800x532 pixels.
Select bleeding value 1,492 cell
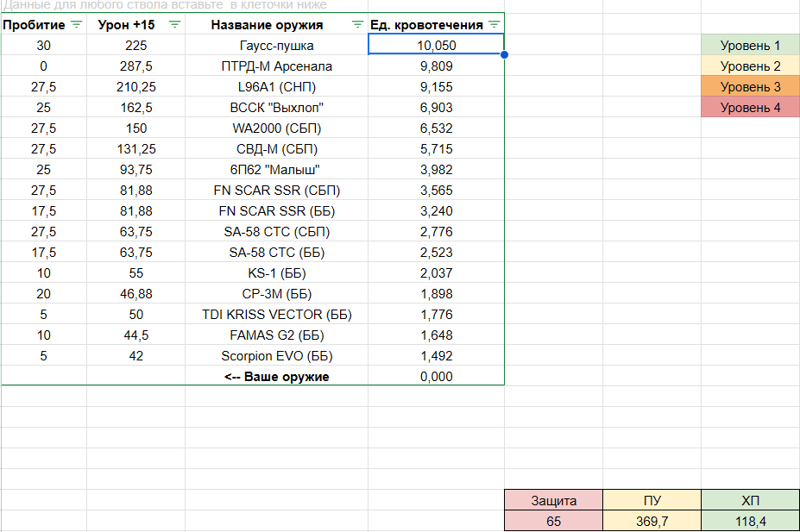pyautogui.click(x=436, y=356)
